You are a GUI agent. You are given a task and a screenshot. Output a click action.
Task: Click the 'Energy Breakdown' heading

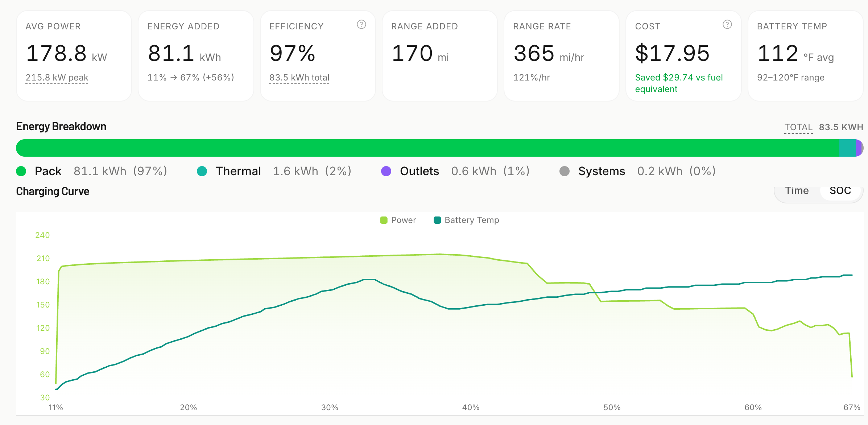(x=61, y=127)
